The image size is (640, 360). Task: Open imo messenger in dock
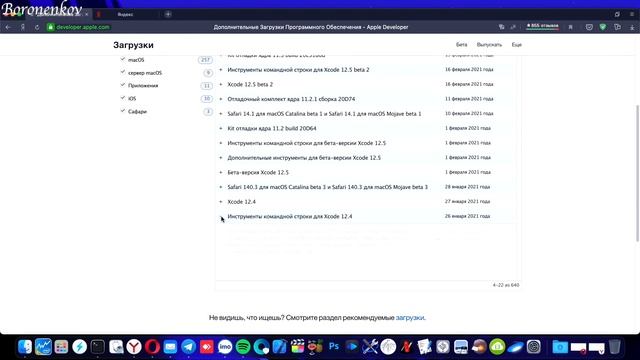click(225, 347)
